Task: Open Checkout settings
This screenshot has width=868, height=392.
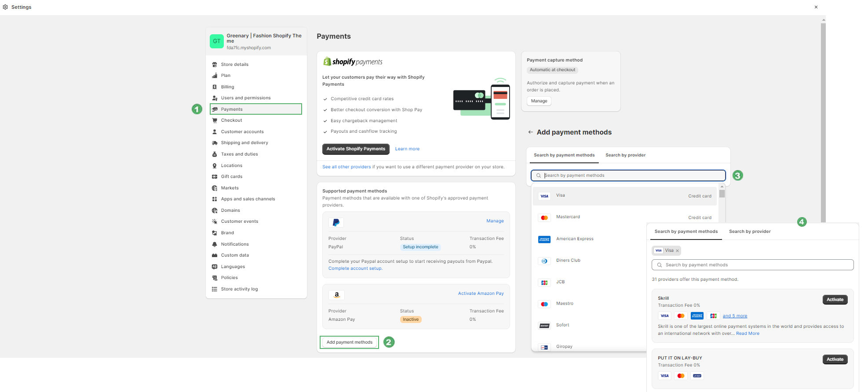Action: (231, 120)
